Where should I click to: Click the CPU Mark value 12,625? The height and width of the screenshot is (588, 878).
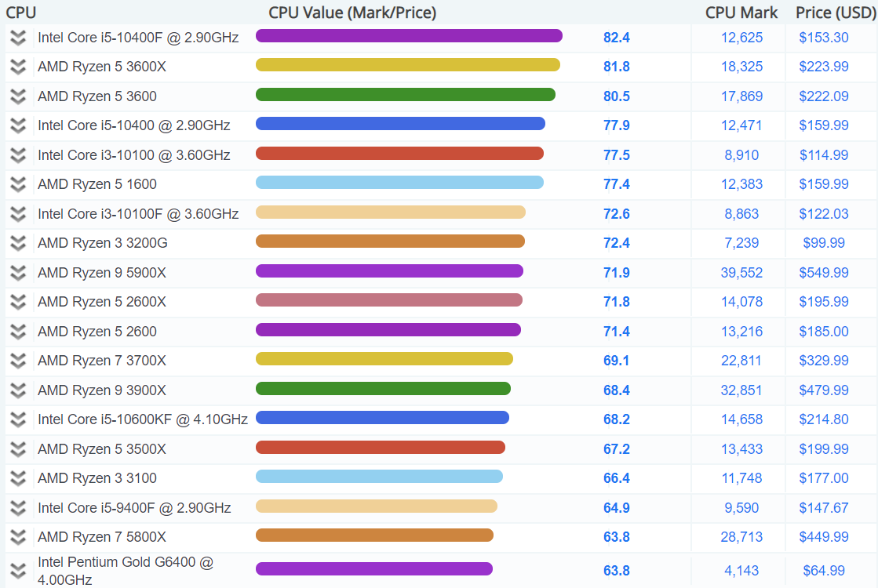coord(741,38)
